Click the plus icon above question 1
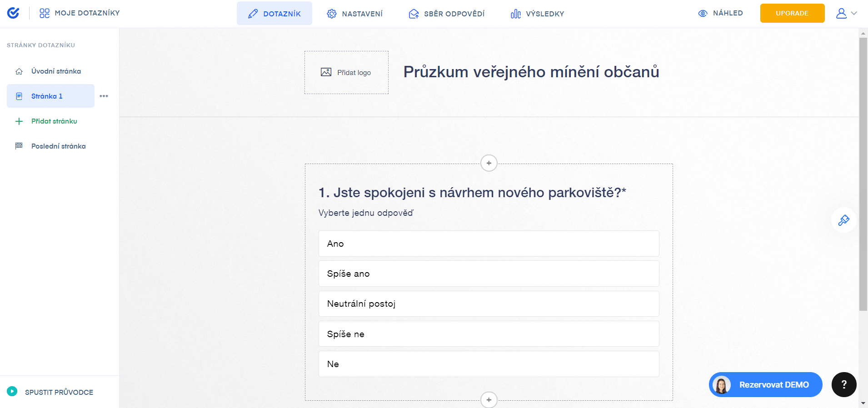 click(489, 163)
